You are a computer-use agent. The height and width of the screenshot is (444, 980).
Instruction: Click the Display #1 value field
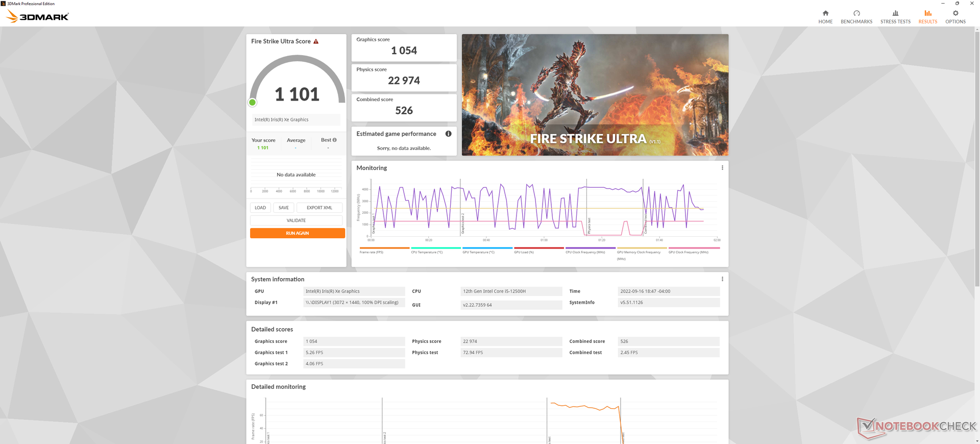coord(354,303)
